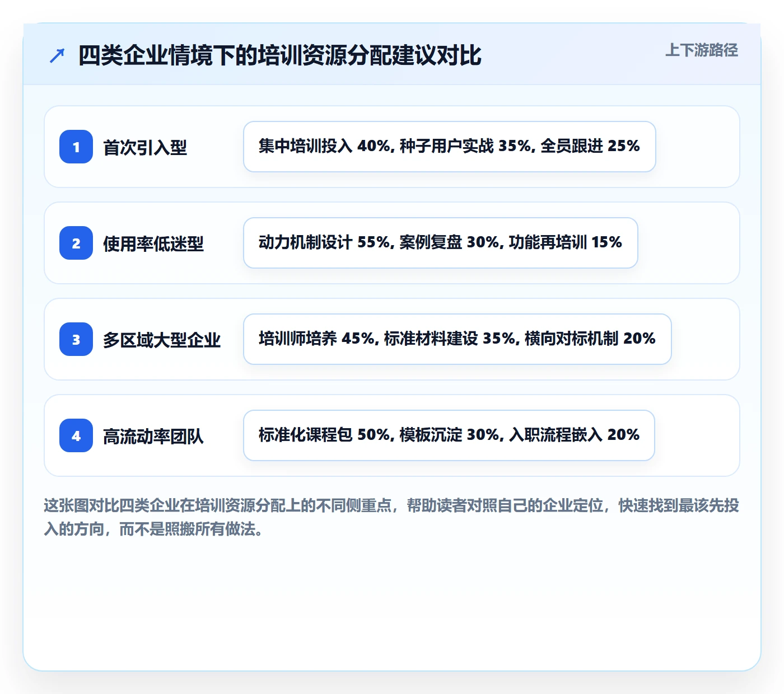Click the caption paragraph beginning 这张图对比四类企业

pyautogui.click(x=391, y=517)
